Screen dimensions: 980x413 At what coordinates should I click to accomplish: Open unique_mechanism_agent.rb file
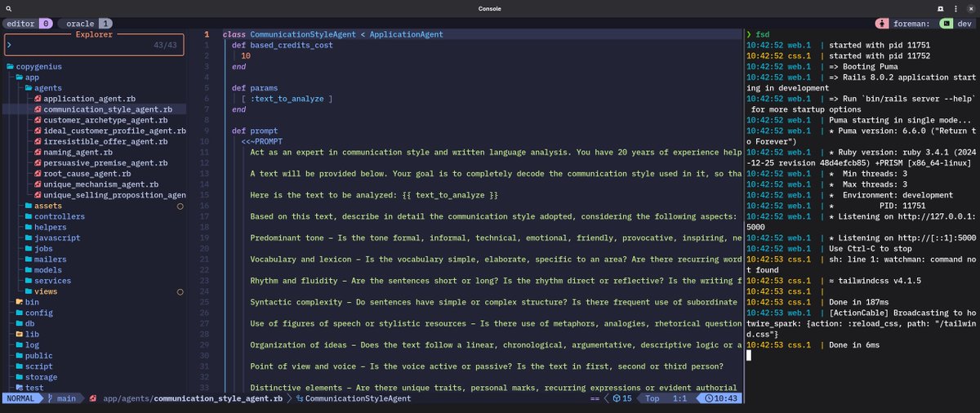(102, 184)
